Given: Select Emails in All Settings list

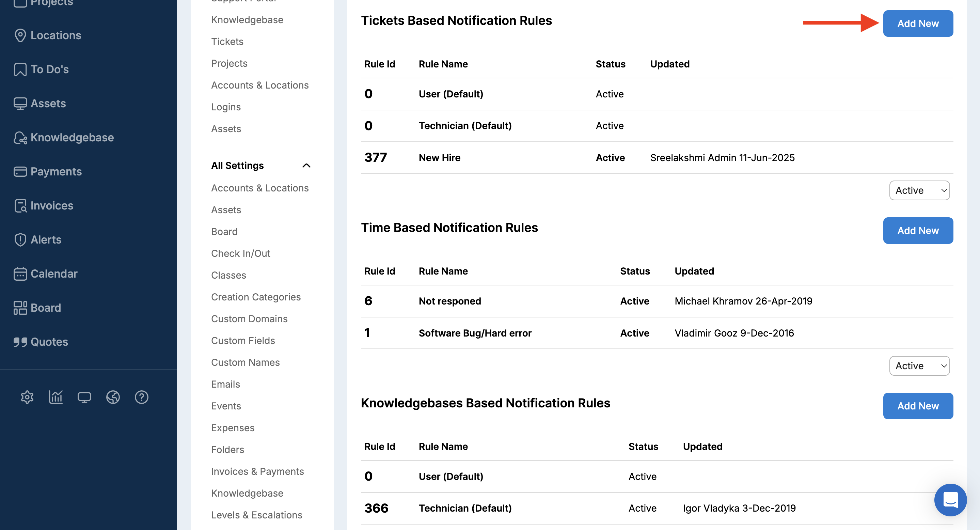Looking at the screenshot, I should click(225, 384).
